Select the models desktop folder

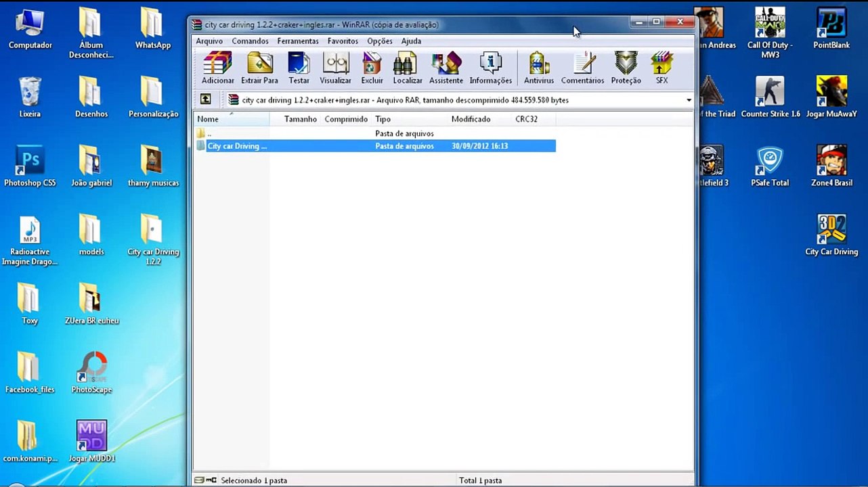click(x=91, y=235)
